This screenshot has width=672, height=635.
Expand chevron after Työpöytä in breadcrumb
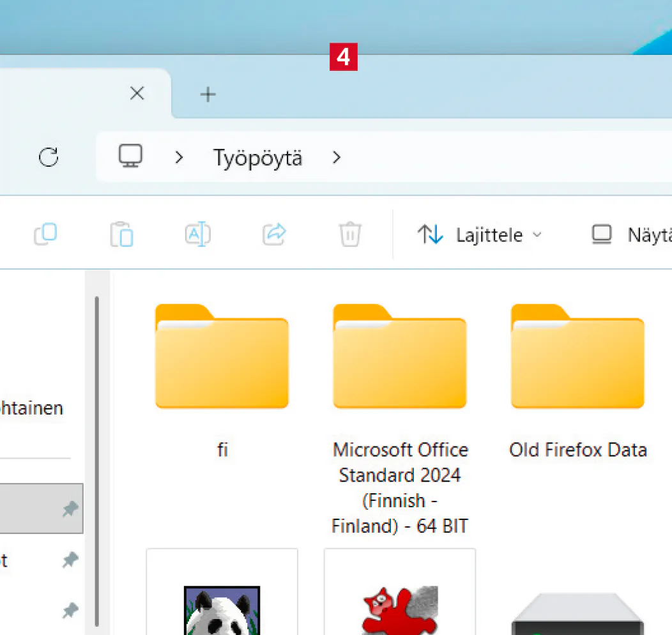(337, 157)
